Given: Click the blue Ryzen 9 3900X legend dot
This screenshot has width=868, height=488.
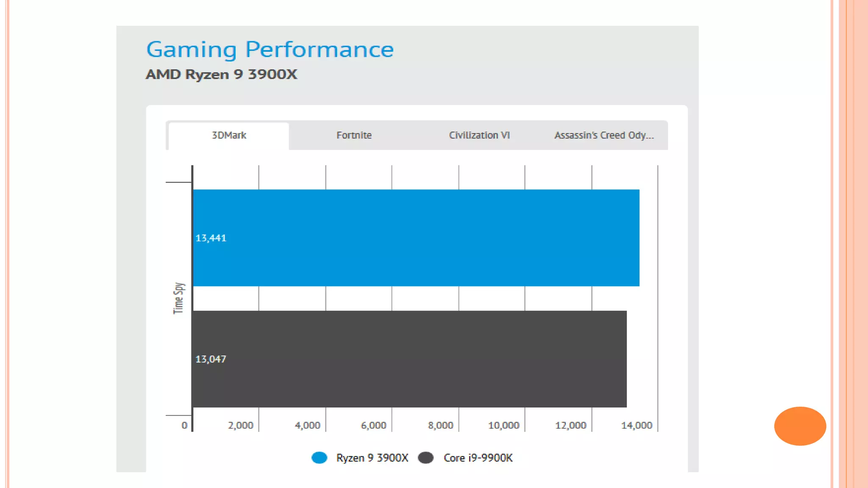Looking at the screenshot, I should click(x=319, y=458).
